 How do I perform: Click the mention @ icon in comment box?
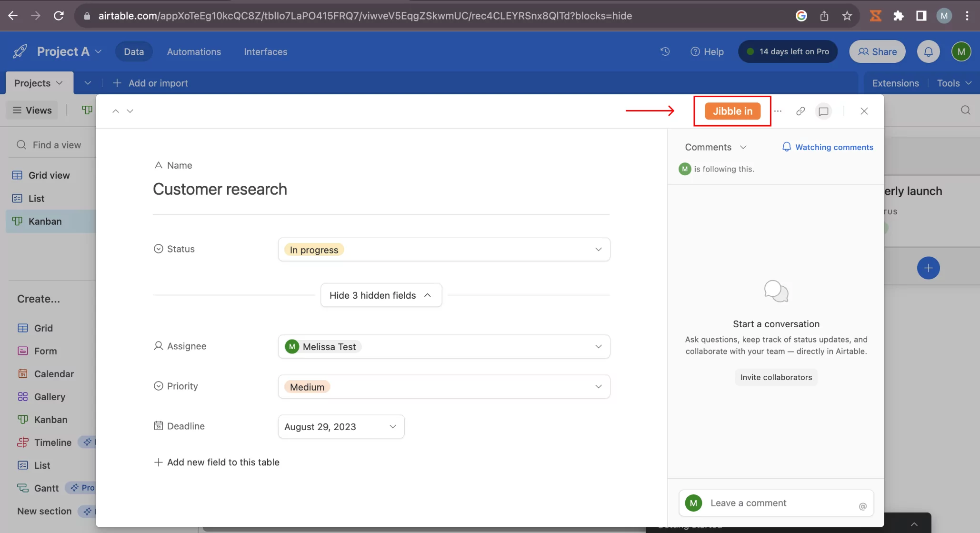pyautogui.click(x=862, y=506)
